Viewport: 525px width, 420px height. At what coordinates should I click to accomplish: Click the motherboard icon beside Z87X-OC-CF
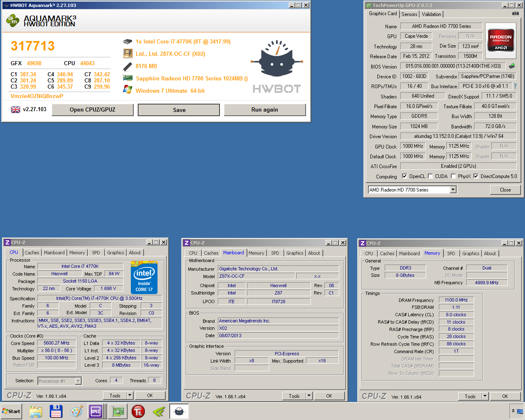pos(128,53)
